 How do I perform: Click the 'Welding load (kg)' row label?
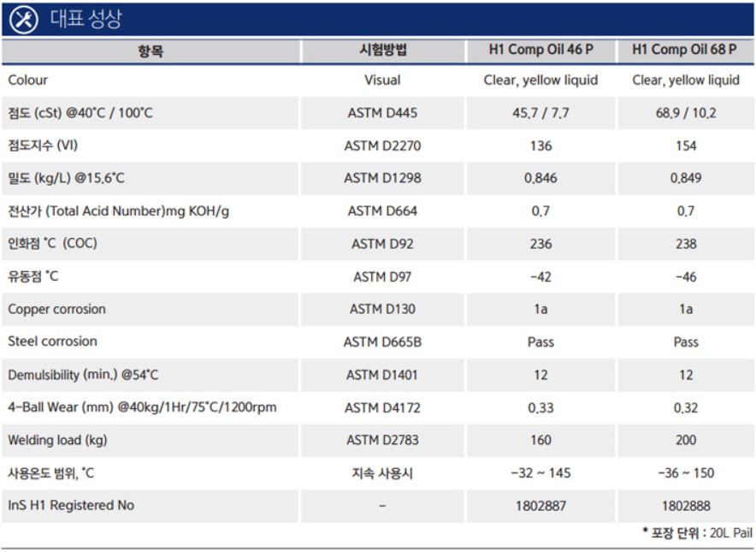click(x=57, y=440)
